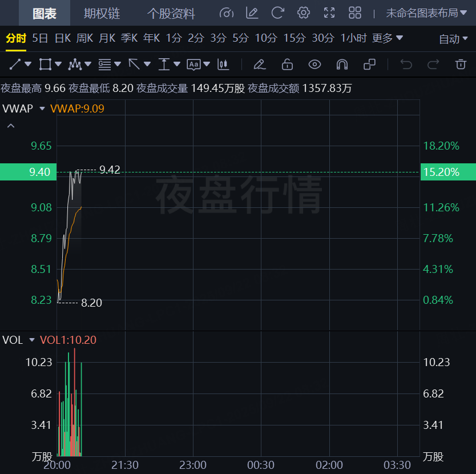Open the 期权链 tab

pos(102,13)
